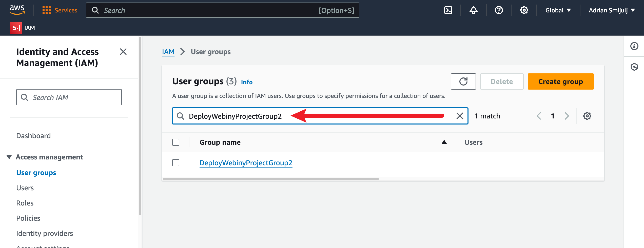Open the AWS help icon
The image size is (644, 248).
(x=499, y=10)
